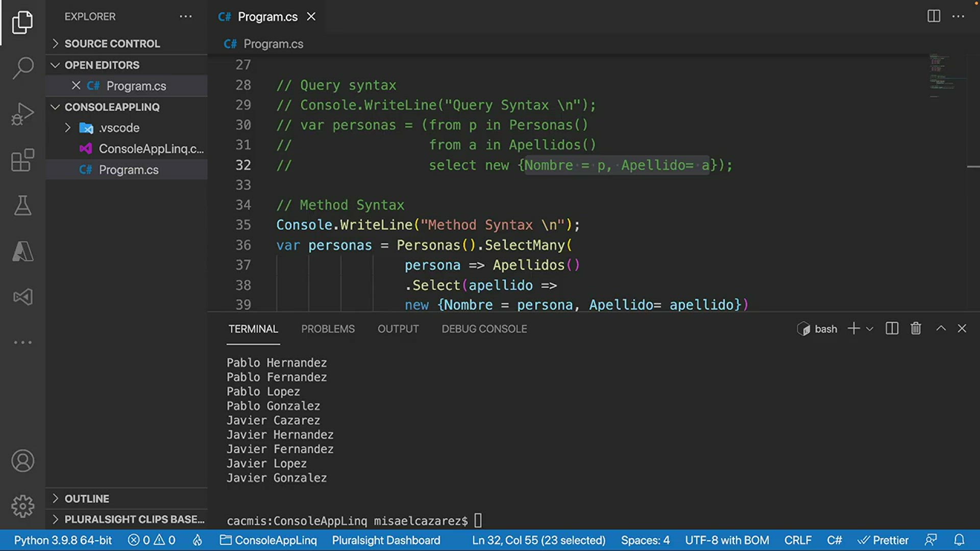980x551 pixels.
Task: Open the Accounts menu
Action: [x=22, y=461]
